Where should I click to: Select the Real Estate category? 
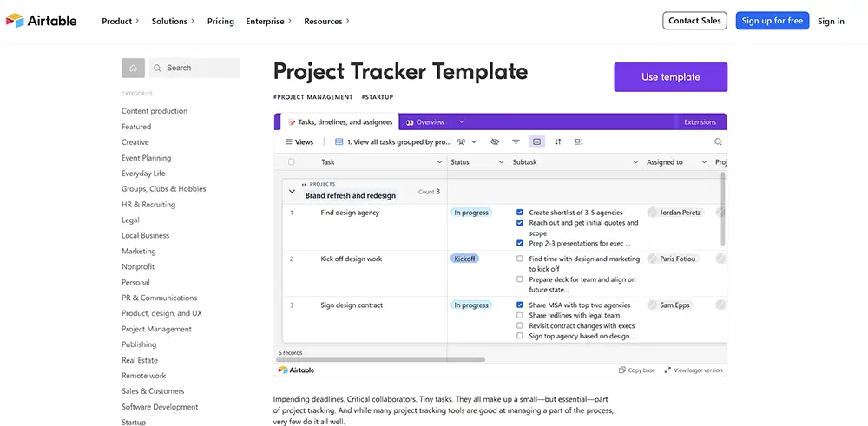point(140,360)
